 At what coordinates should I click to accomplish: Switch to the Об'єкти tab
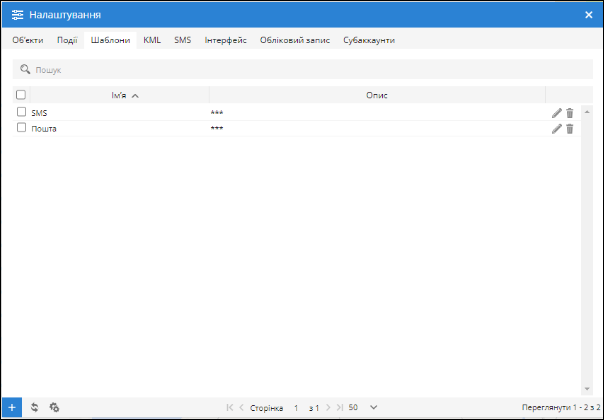click(x=28, y=40)
